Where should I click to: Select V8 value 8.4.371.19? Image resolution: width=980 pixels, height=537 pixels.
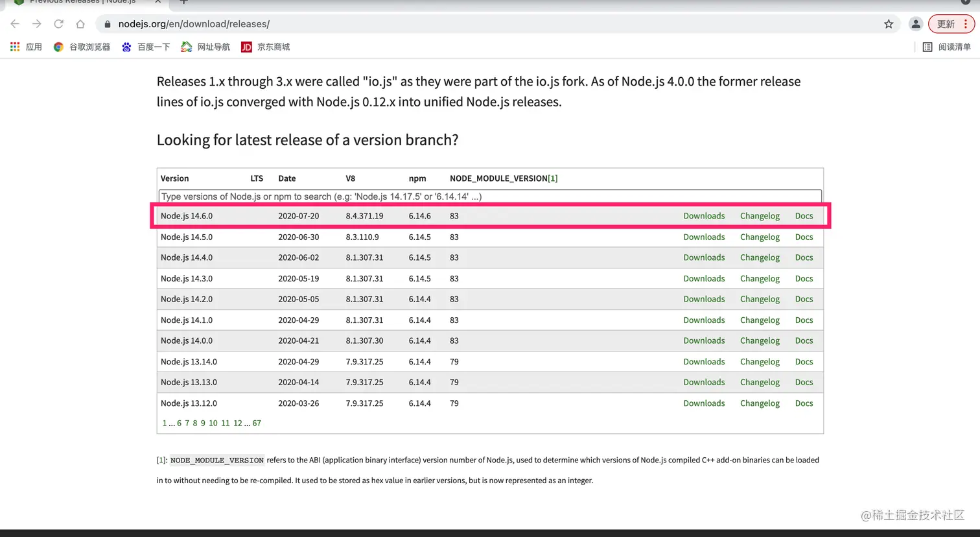click(364, 216)
